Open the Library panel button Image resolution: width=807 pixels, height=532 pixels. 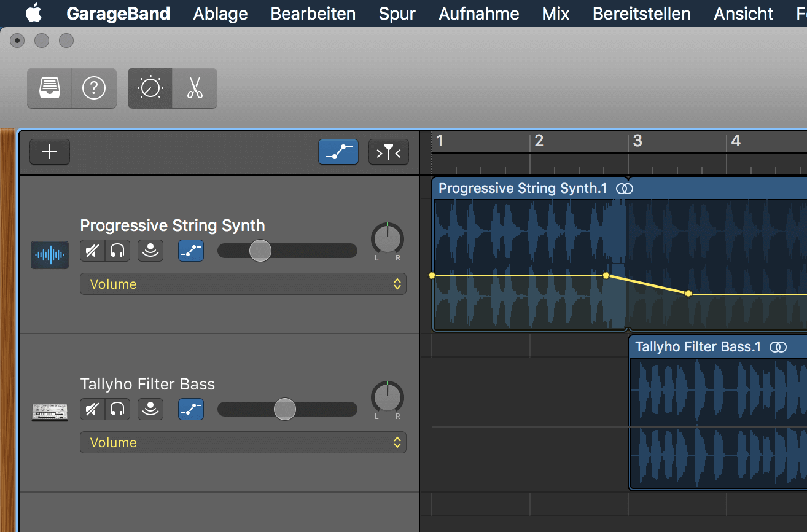[50, 88]
